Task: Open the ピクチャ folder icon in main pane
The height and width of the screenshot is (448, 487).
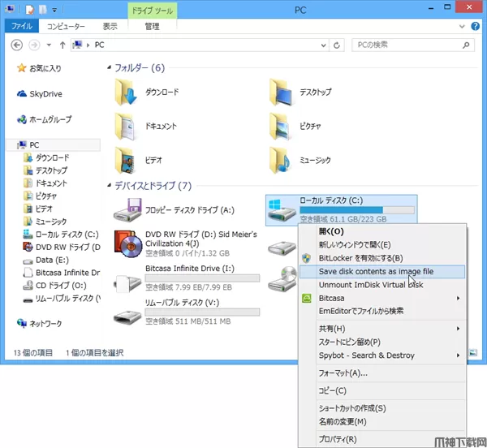Action: point(280,127)
